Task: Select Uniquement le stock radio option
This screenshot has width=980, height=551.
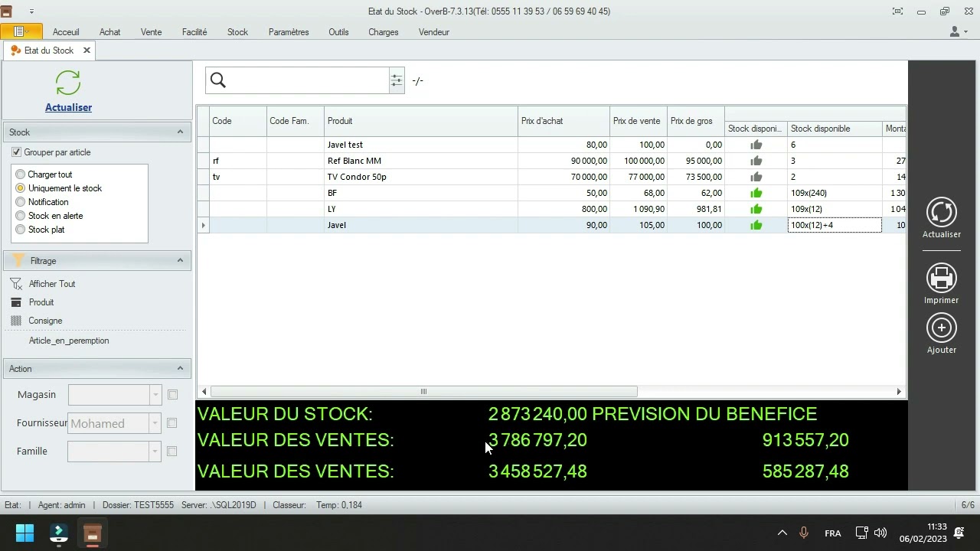Action: click(21, 188)
